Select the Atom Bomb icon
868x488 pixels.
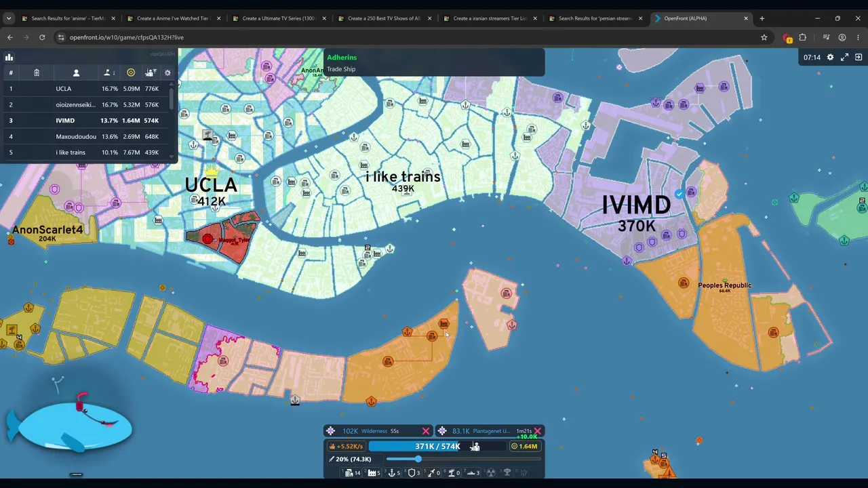click(x=491, y=472)
